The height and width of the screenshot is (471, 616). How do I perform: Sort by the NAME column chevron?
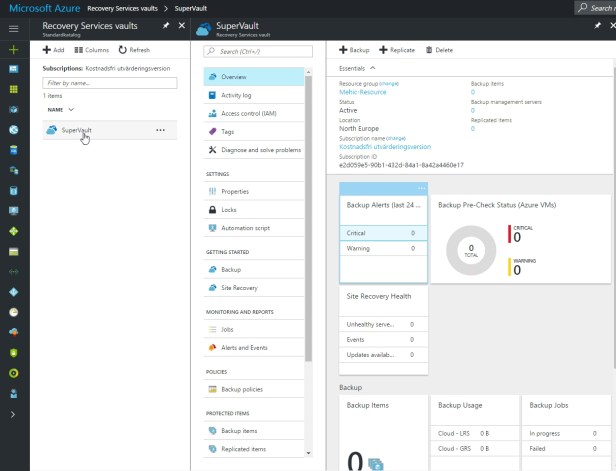pyautogui.click(x=71, y=109)
